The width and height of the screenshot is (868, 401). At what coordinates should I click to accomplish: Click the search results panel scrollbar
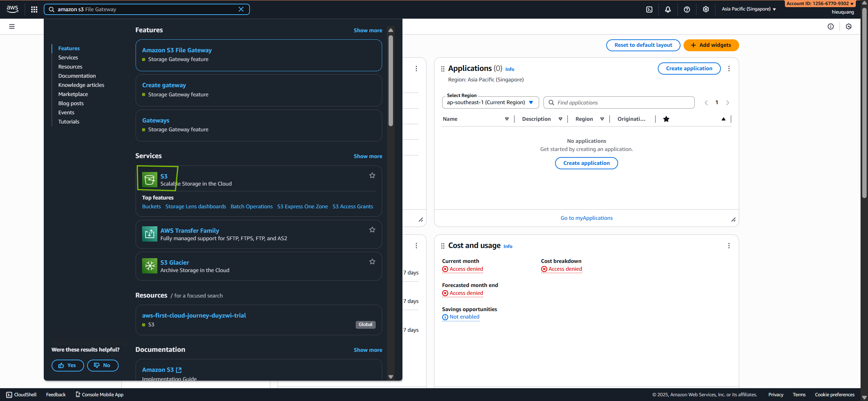(x=391, y=81)
